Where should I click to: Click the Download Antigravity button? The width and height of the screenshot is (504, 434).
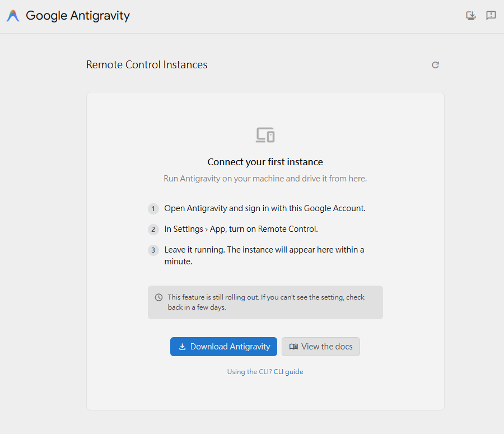point(223,347)
